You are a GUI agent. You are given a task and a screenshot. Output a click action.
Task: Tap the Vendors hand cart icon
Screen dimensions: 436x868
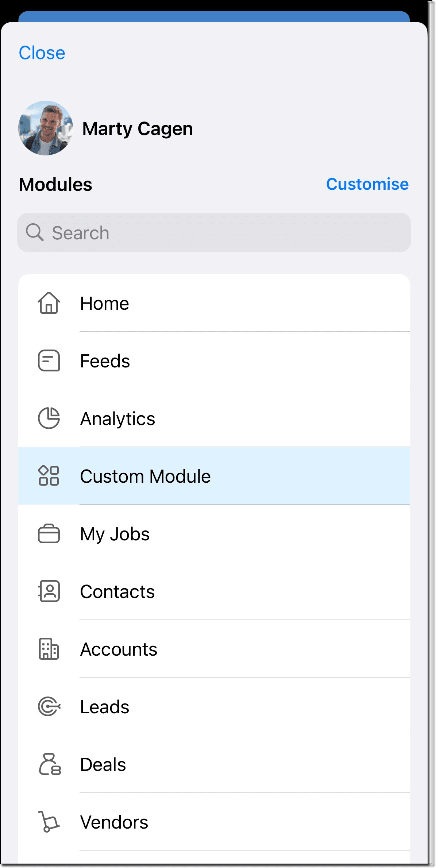(x=49, y=822)
